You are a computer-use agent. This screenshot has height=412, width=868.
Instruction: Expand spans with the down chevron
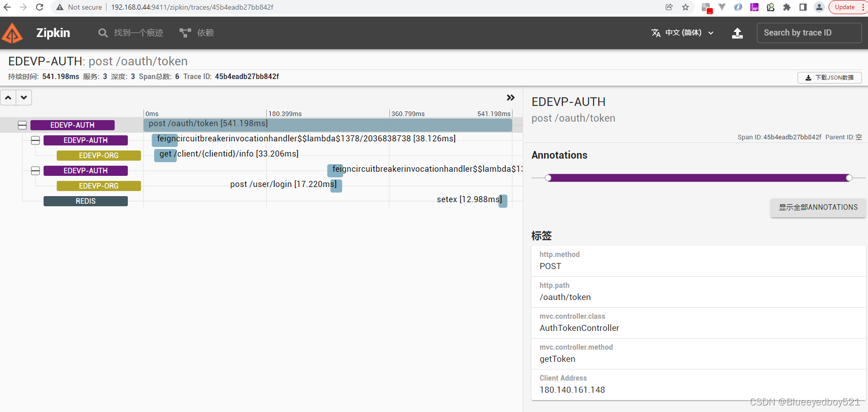[24, 97]
